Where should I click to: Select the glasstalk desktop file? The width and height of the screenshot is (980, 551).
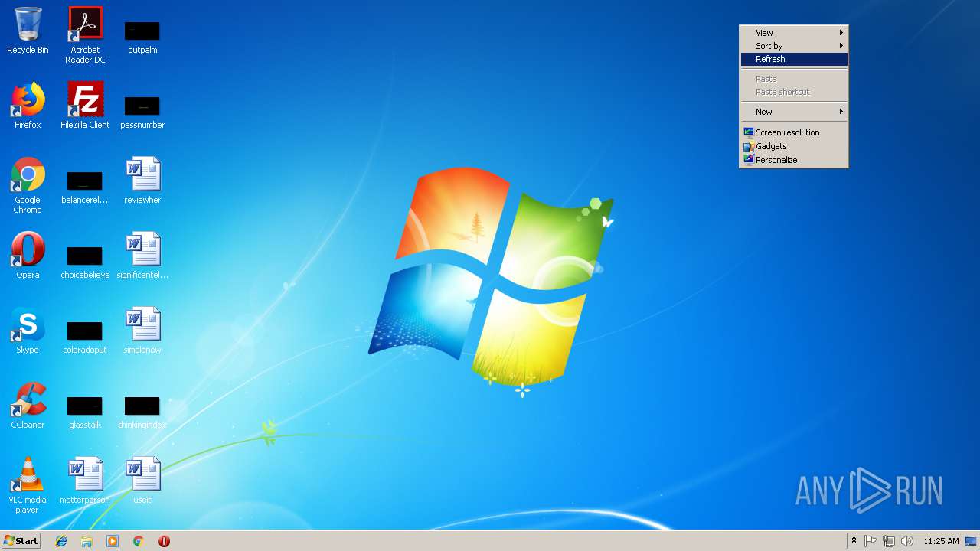(85, 411)
